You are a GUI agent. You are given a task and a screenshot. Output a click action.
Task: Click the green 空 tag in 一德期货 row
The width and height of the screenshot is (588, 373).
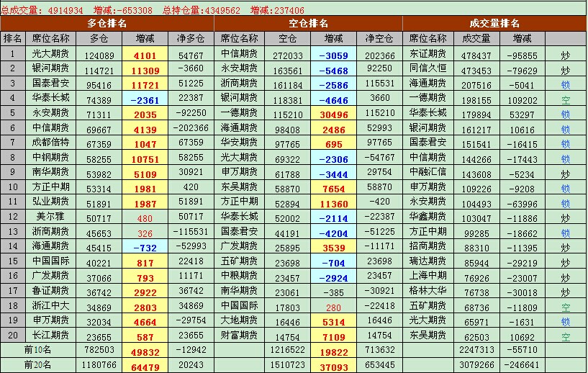(566, 100)
